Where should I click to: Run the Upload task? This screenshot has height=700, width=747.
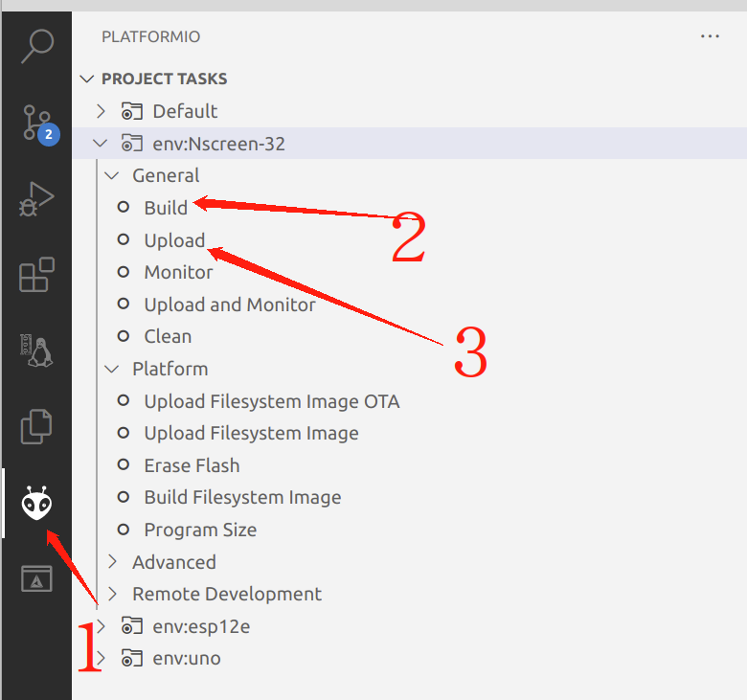click(x=174, y=239)
